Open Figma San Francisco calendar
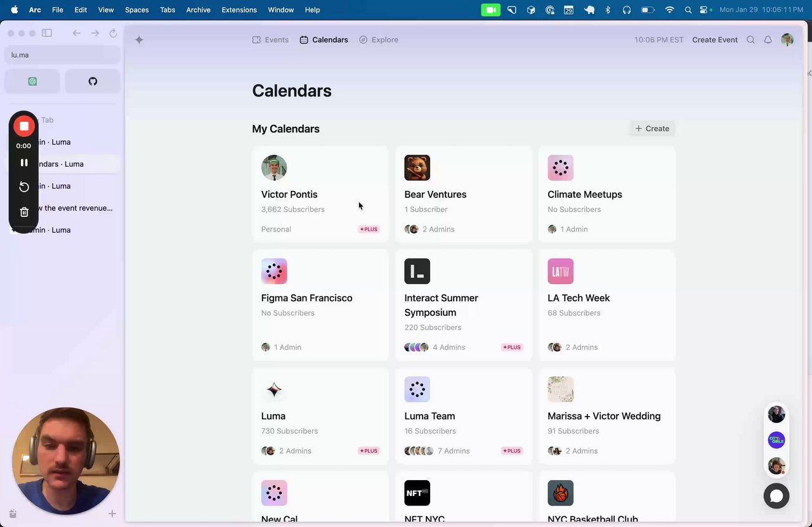Image resolution: width=812 pixels, height=527 pixels. [x=320, y=305]
